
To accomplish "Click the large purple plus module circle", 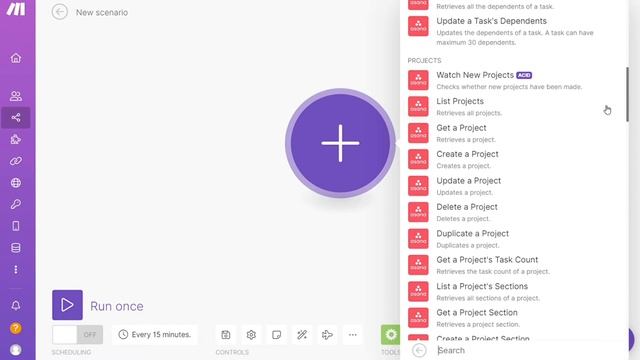I will (340, 143).
